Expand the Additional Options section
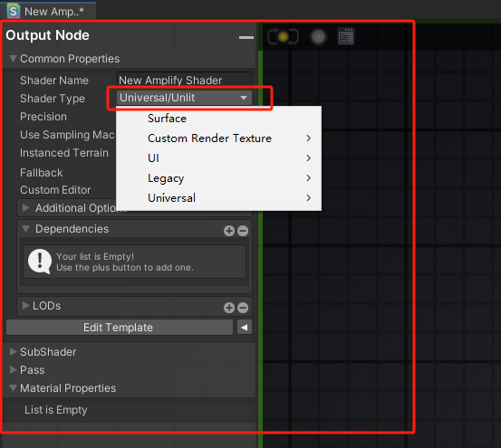 tap(26, 208)
